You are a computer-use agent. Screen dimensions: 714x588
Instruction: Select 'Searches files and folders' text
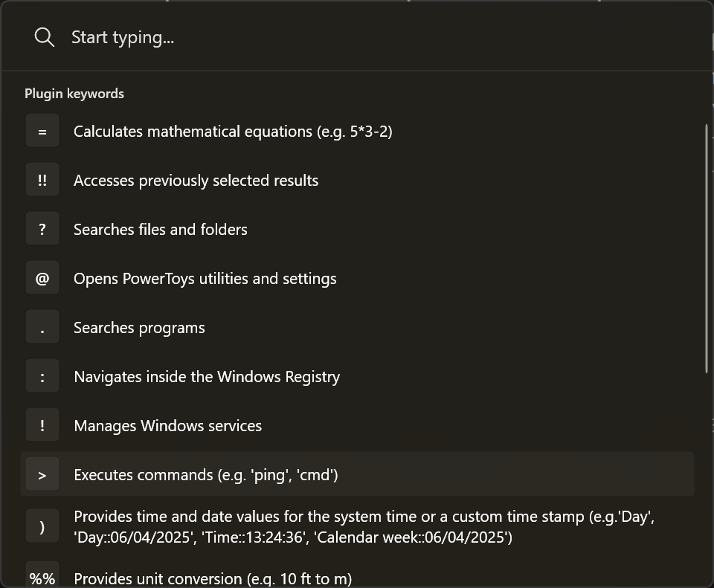[161, 230]
